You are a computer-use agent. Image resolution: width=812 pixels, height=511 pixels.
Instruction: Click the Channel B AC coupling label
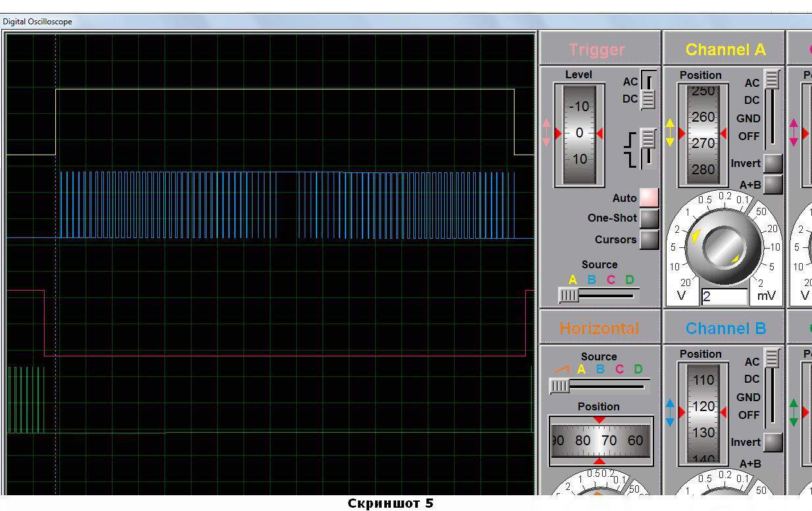click(x=752, y=362)
